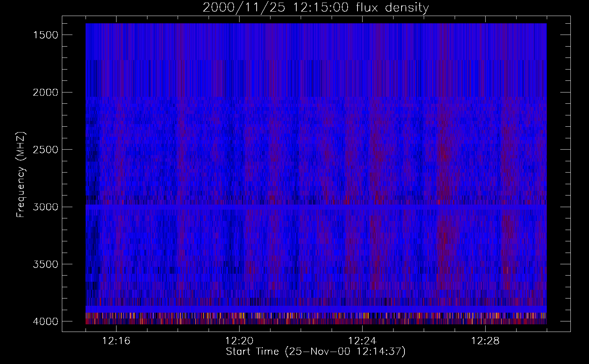
Task: Click the 2000 frequency tick label
Action: coord(46,92)
